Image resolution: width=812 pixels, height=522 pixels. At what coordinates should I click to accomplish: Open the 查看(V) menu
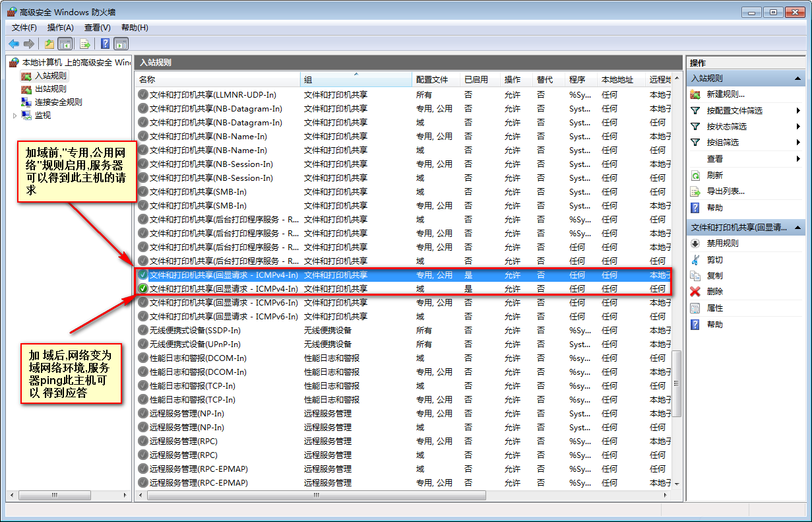[x=97, y=28]
